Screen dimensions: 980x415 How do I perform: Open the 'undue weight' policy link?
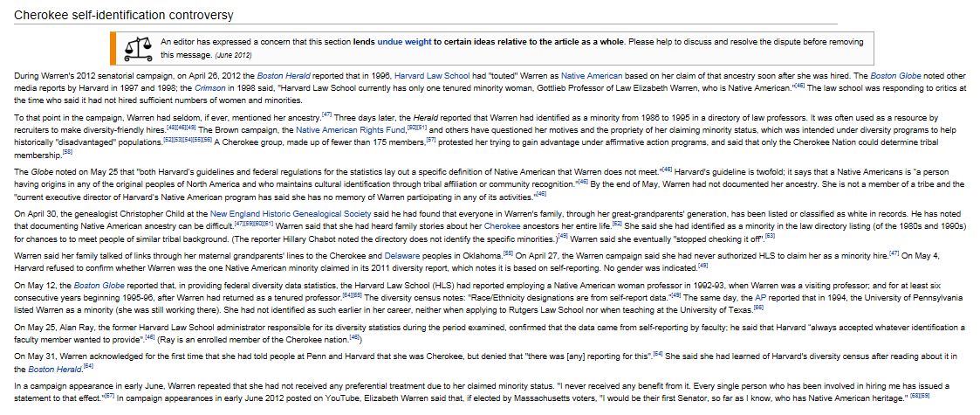point(402,41)
